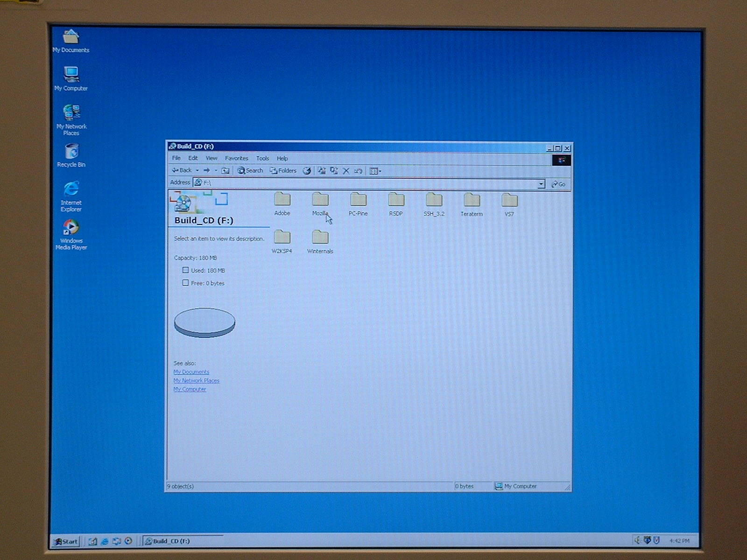Click the Undo toolbar icon
747x560 pixels.
click(358, 171)
